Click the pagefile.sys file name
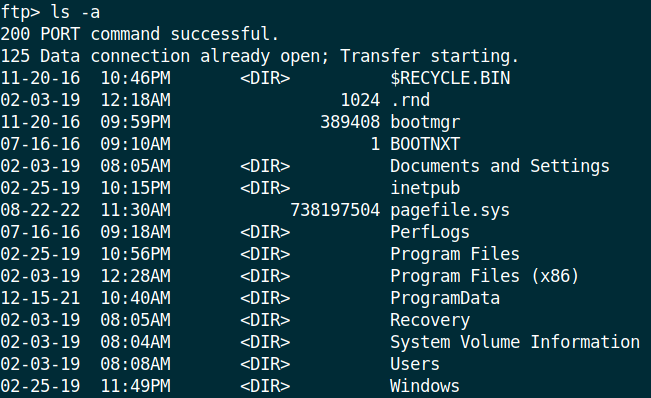The image size is (651, 398). pyautogui.click(x=450, y=210)
